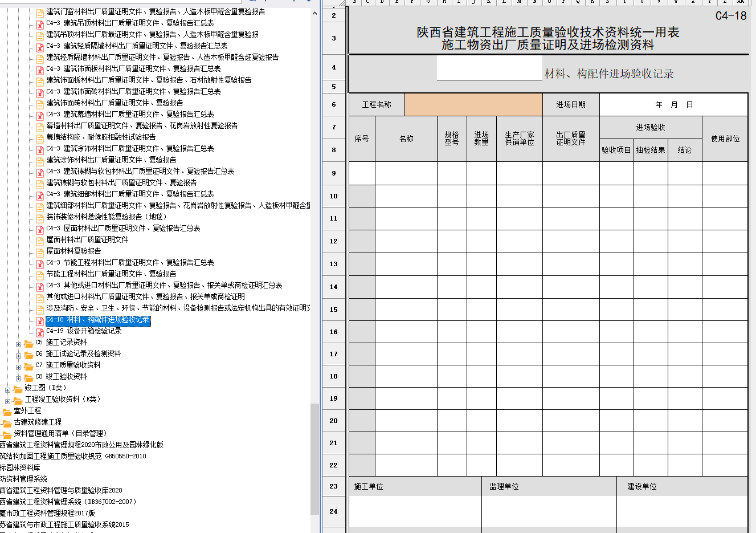The width and height of the screenshot is (756, 533).
Task: Click the 生产厂家供销单位 column header
Action: 520,139
